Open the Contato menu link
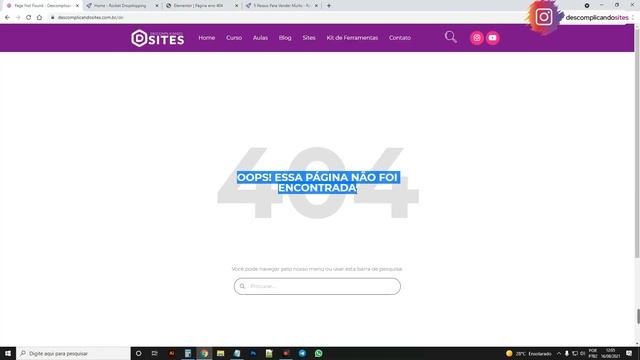This screenshot has width=640, height=360. tap(400, 38)
